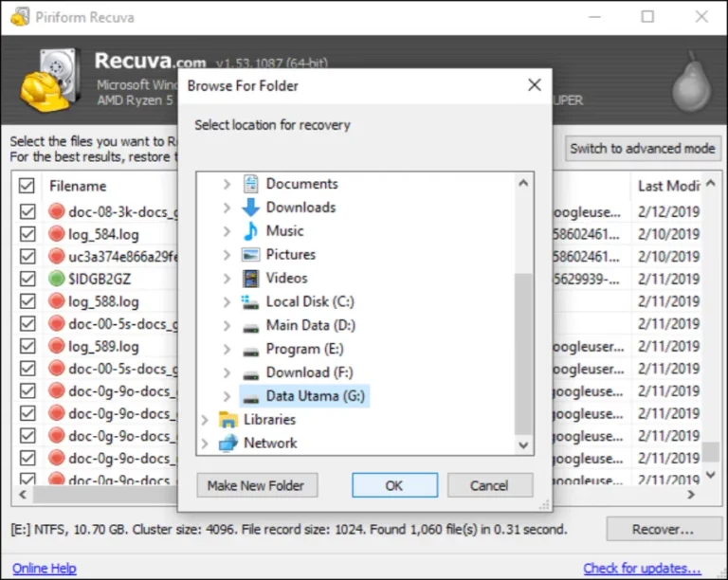Screen dimensions: 728x580
Task: Click the folder tree vertical scrollbar thumb
Action: coord(523,354)
